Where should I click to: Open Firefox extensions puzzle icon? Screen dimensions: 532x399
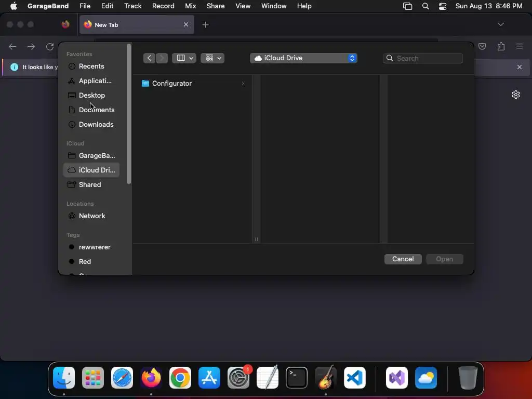(x=501, y=46)
